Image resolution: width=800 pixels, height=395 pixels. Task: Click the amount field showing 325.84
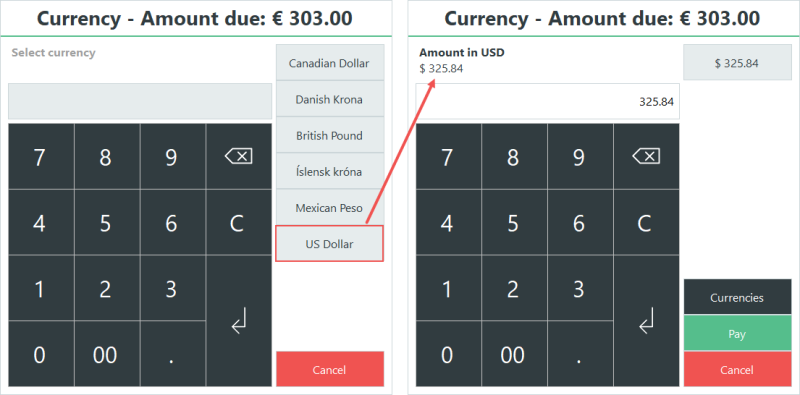[547, 102]
